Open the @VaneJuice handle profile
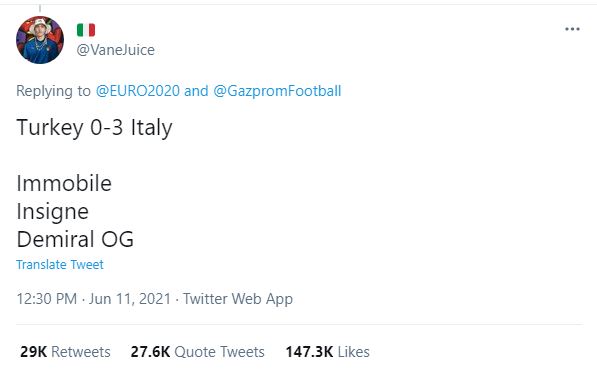597x377 pixels. pyautogui.click(x=115, y=50)
